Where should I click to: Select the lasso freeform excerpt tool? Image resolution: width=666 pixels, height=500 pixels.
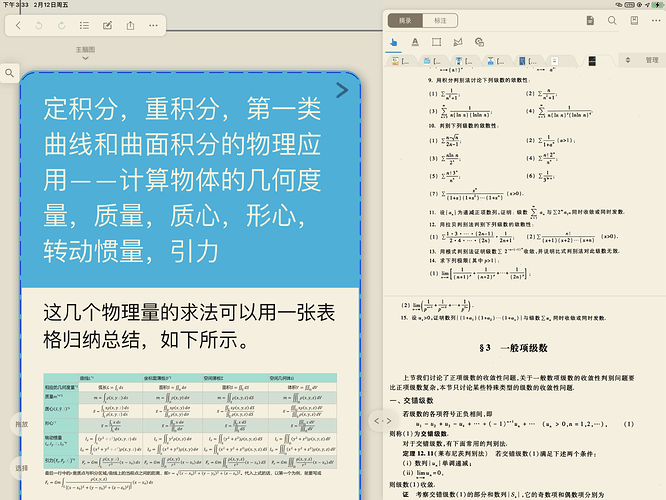(x=457, y=42)
